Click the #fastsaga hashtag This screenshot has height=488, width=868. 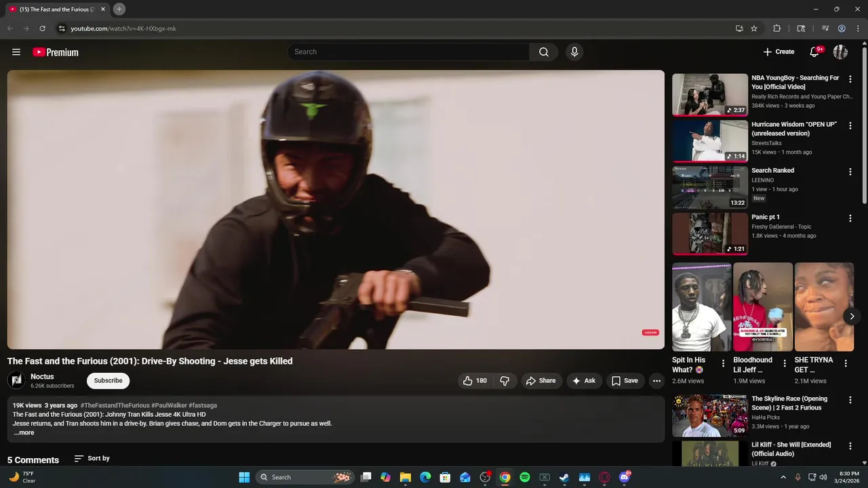pyautogui.click(x=203, y=405)
